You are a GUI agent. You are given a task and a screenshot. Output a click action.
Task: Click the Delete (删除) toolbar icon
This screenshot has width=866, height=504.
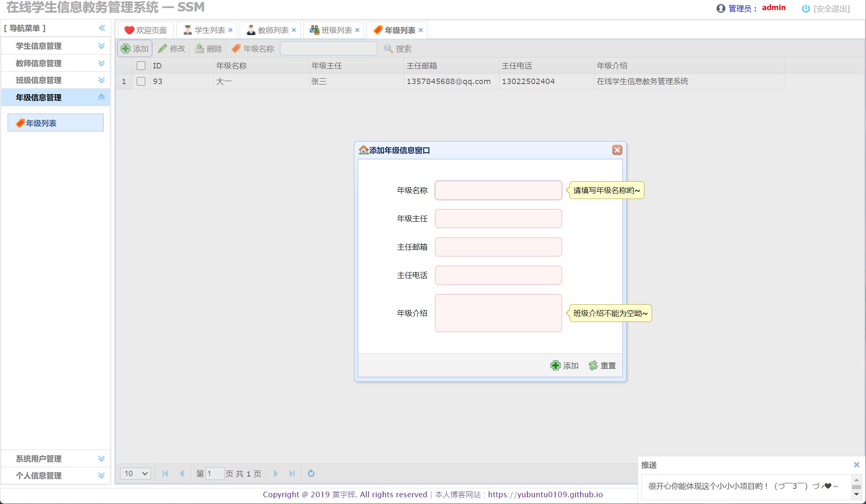point(199,49)
